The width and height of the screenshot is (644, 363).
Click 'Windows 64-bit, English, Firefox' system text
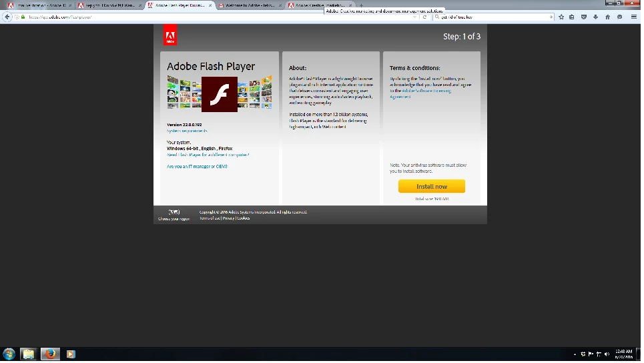coord(200,149)
